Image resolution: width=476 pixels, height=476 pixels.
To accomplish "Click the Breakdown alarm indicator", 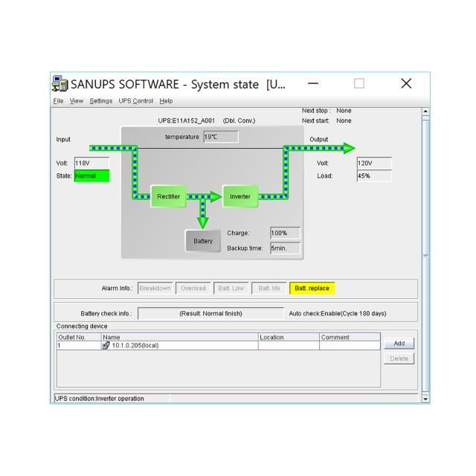I will point(155,288).
